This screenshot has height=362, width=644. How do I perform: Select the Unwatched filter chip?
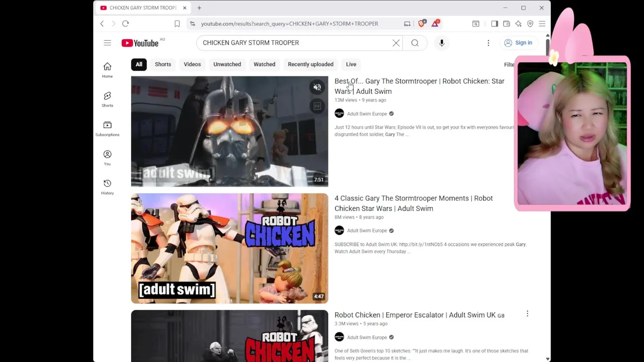point(227,64)
